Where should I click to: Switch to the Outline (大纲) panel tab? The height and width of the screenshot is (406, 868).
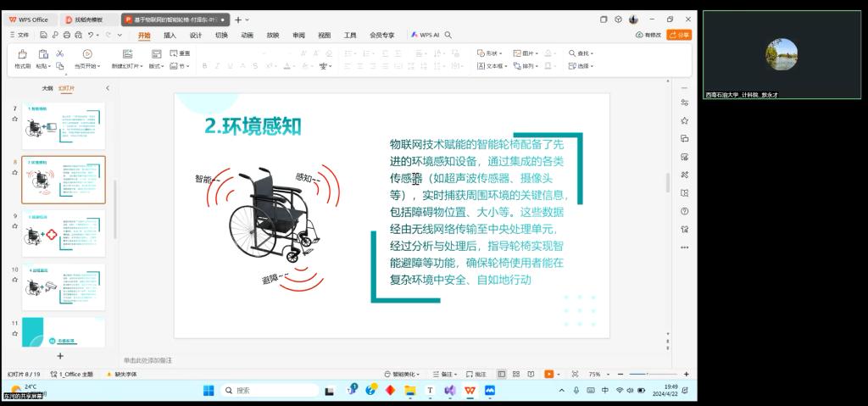point(47,88)
